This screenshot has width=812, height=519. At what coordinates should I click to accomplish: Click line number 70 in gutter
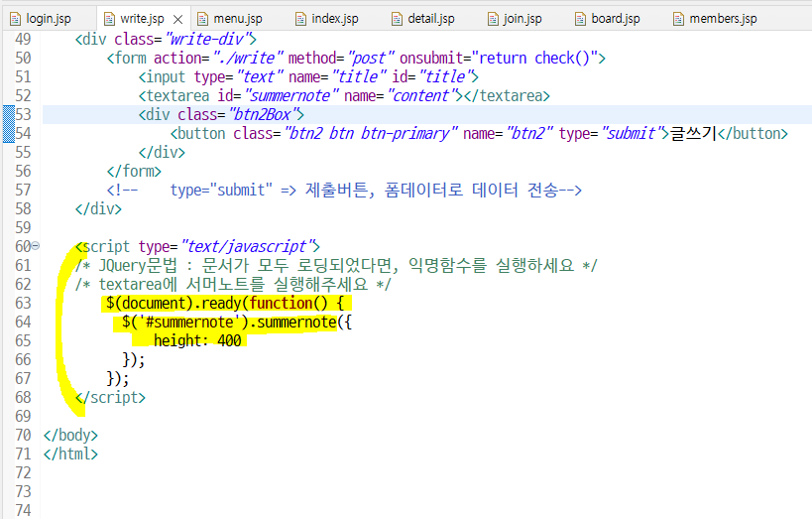23,435
